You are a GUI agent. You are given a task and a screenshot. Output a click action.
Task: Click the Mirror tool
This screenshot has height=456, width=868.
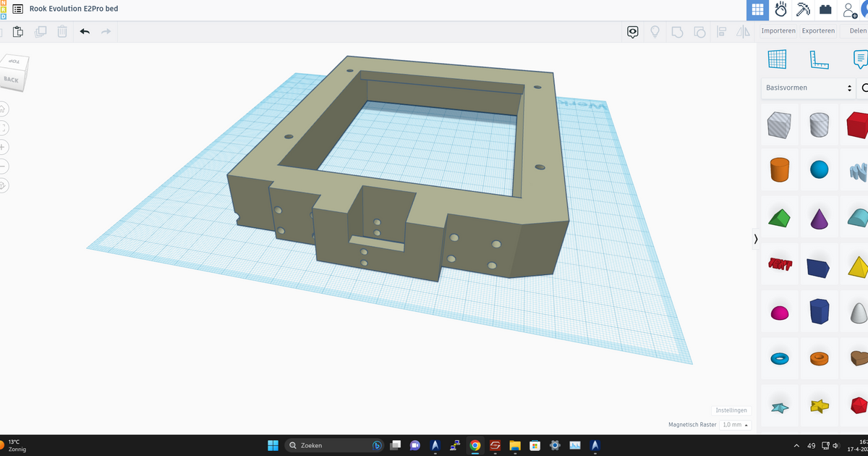click(743, 31)
